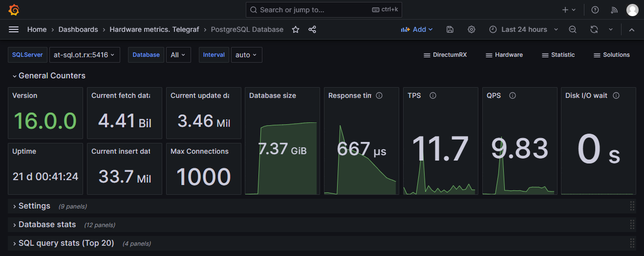
Task: Open the hamburger navigation menu
Action: (x=14, y=29)
